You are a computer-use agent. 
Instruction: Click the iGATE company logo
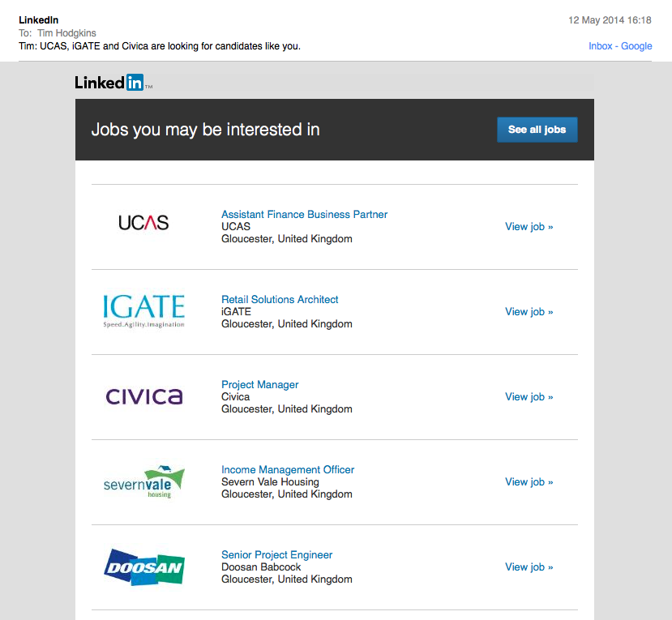point(144,310)
